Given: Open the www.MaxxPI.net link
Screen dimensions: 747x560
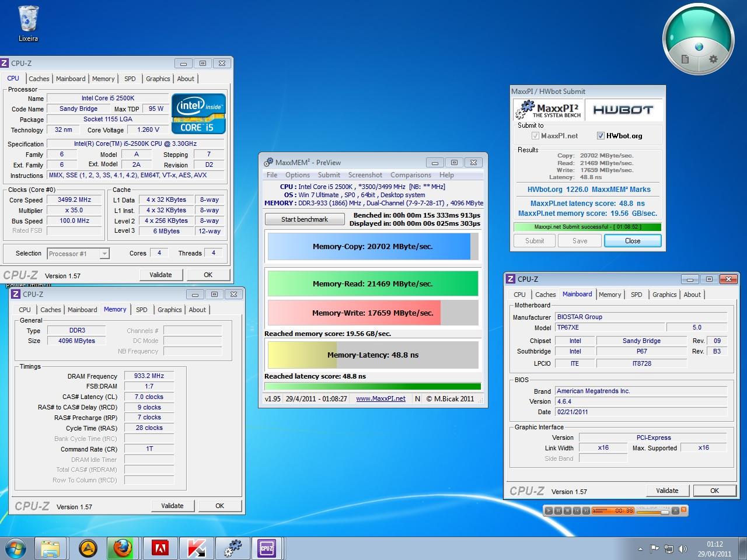Looking at the screenshot, I should 381,399.
